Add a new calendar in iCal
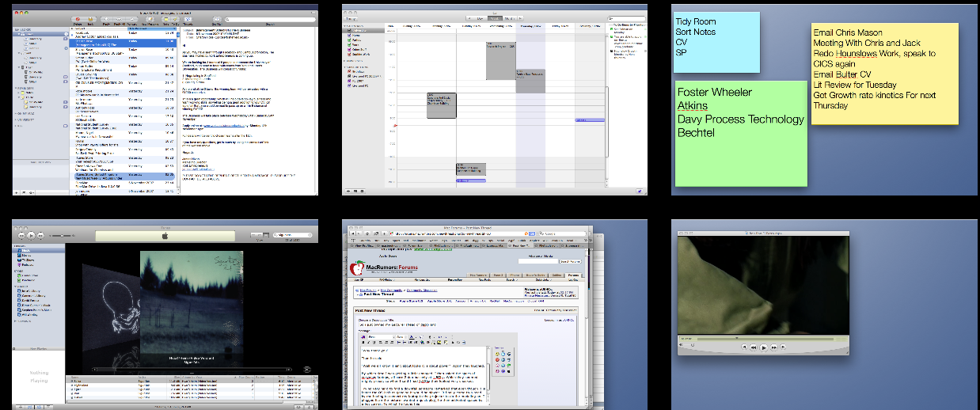The width and height of the screenshot is (980, 410). point(348,191)
